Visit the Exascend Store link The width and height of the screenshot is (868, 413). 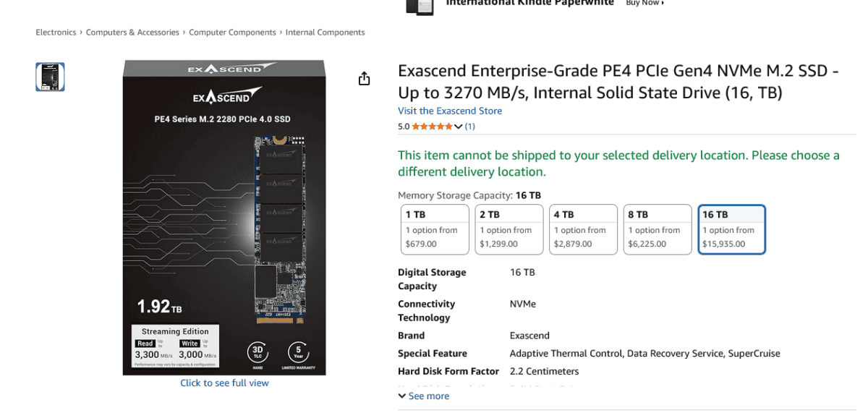pos(449,111)
